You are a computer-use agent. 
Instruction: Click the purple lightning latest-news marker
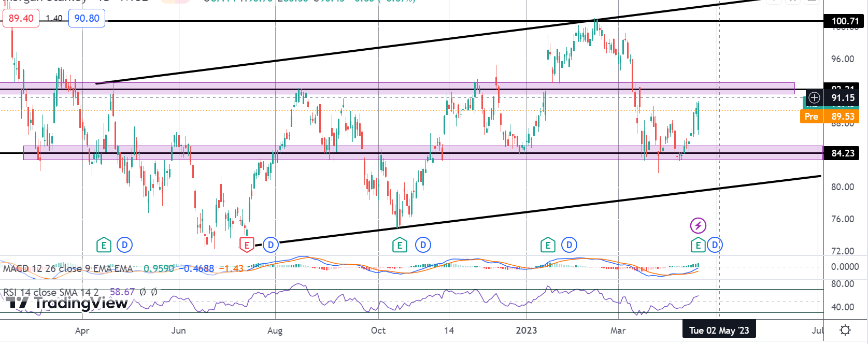pyautogui.click(x=698, y=225)
